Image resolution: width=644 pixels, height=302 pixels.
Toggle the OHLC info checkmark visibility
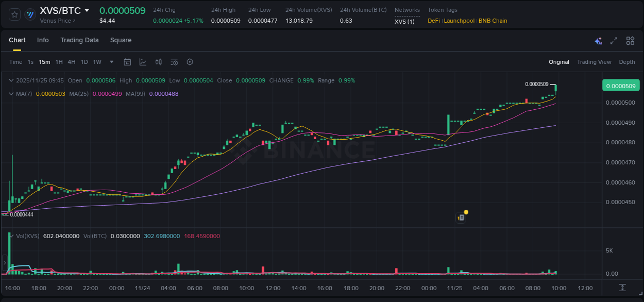coord(11,80)
